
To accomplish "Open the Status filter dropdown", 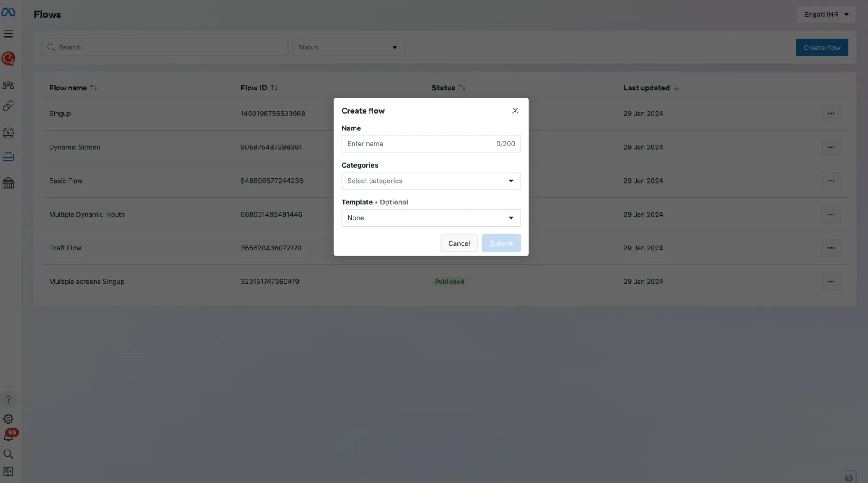I will [348, 47].
